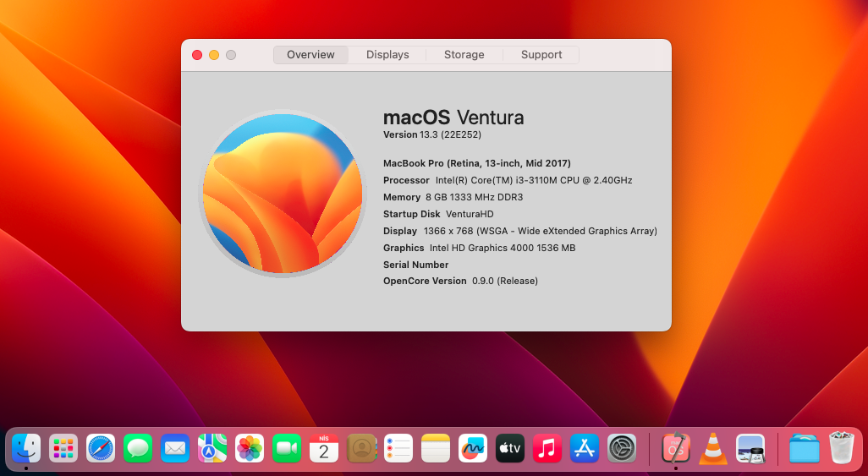Image resolution: width=868 pixels, height=476 pixels.
Task: Open the Messages app
Action: click(x=138, y=448)
